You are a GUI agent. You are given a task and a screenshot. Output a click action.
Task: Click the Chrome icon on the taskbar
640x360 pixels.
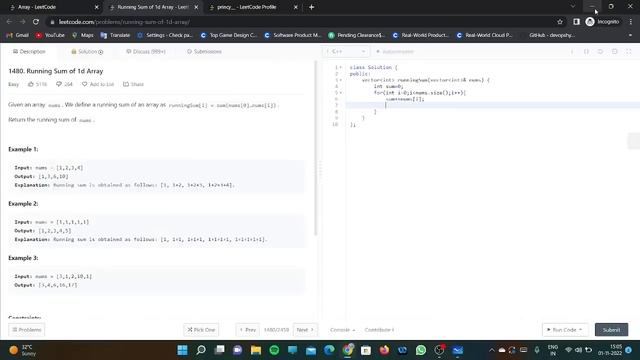click(348, 350)
